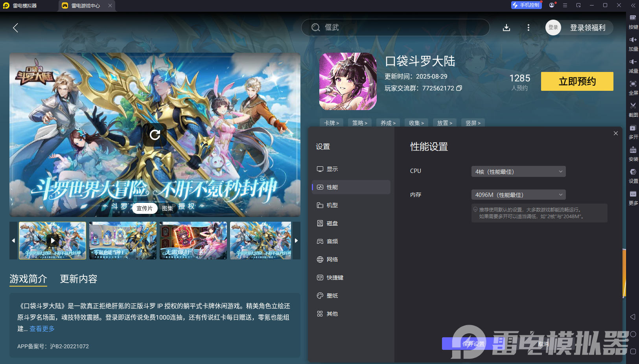This screenshot has height=364, width=639.
Task: Select the 无需爆肝 screenshot thumbnail
Action: coord(193,241)
